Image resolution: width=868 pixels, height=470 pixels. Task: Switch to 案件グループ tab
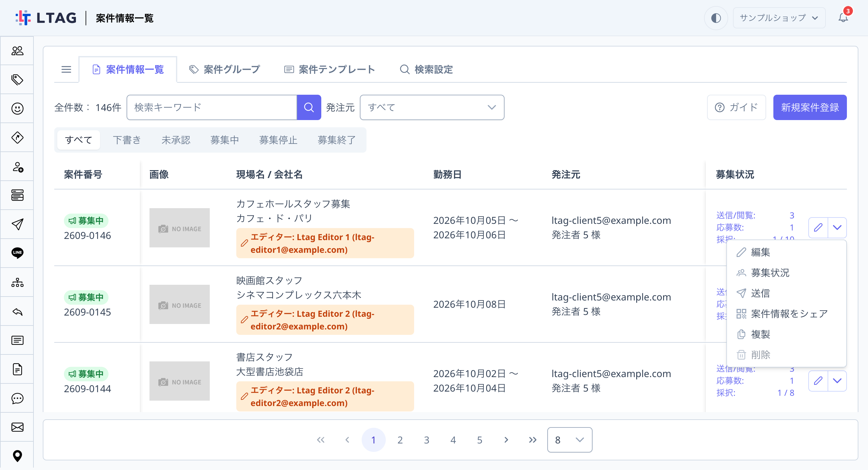point(225,69)
